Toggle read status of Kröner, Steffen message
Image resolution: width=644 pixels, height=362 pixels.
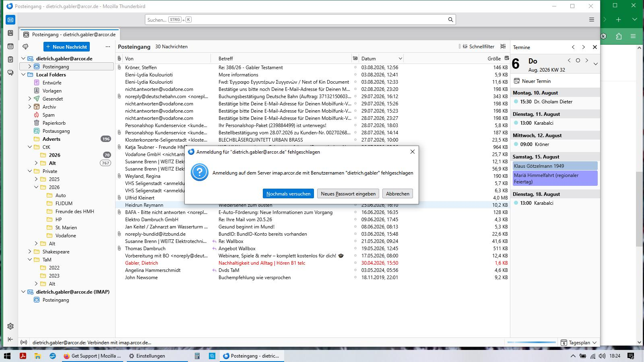click(x=355, y=68)
